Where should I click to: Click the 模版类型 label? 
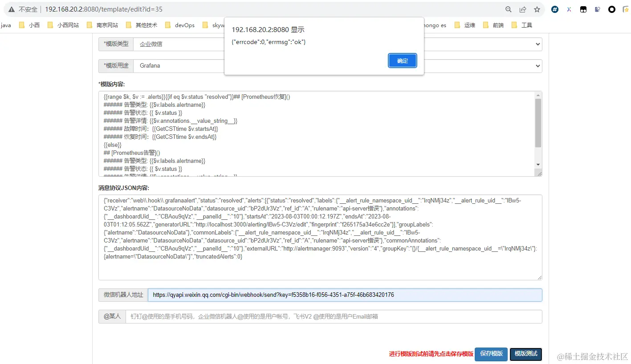116,44
